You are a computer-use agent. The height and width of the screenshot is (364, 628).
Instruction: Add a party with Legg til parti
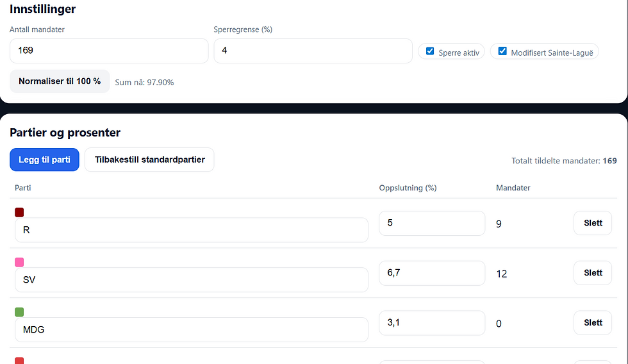point(44,160)
